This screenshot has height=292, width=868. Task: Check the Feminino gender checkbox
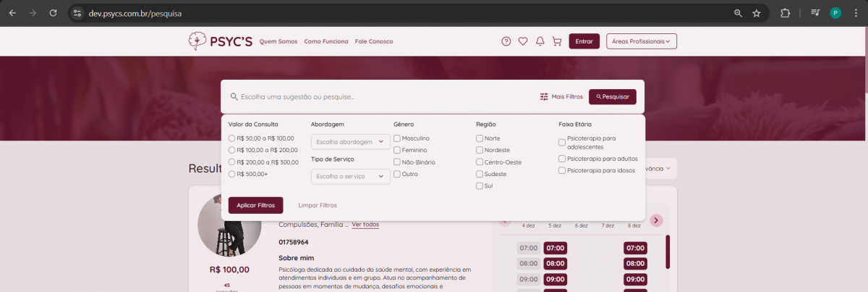pyautogui.click(x=397, y=150)
